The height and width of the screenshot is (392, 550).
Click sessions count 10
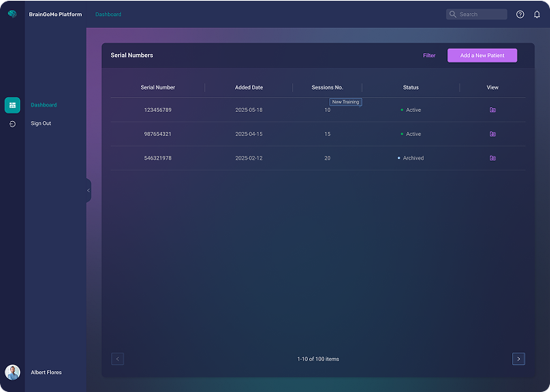tap(327, 110)
